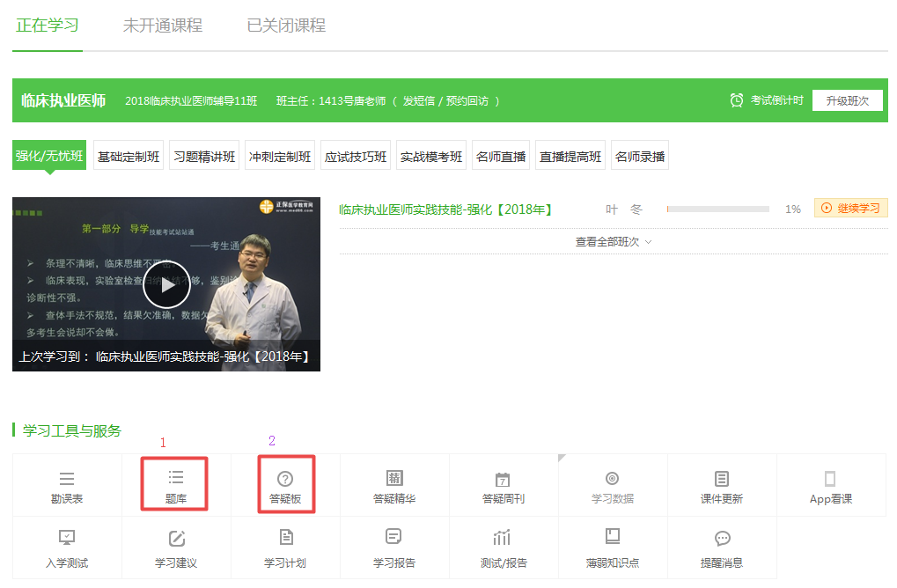
Task: View the 答疑周刊 weekly Q&A
Action: tap(503, 484)
